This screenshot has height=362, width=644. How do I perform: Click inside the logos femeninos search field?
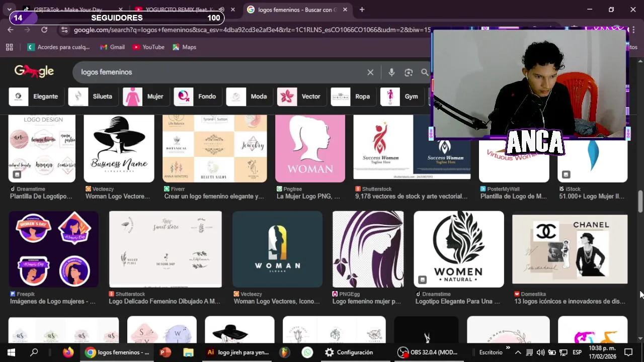[221, 72]
